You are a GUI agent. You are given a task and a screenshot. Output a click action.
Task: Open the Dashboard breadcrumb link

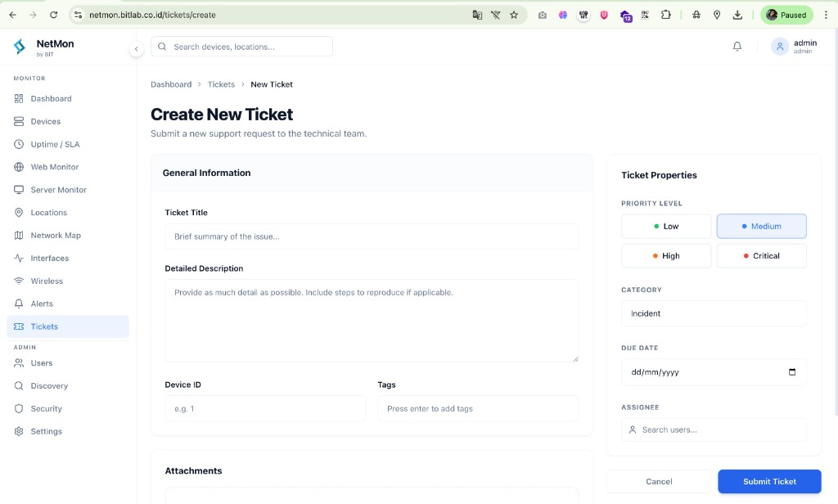coord(171,84)
